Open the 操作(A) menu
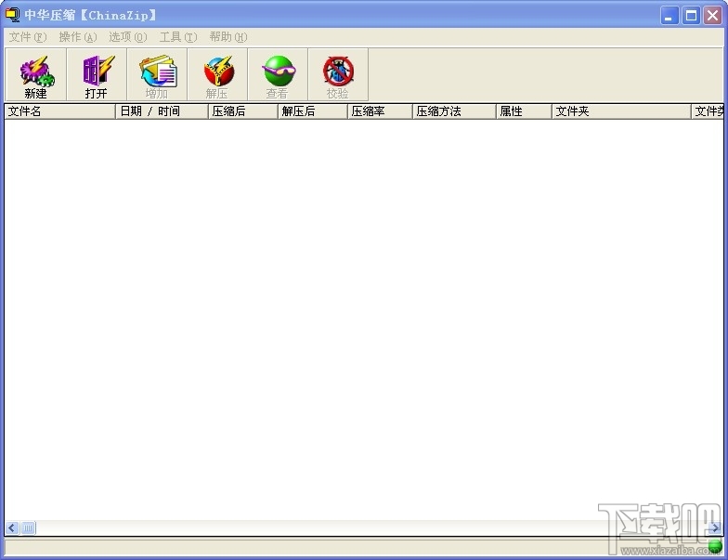 coord(78,37)
